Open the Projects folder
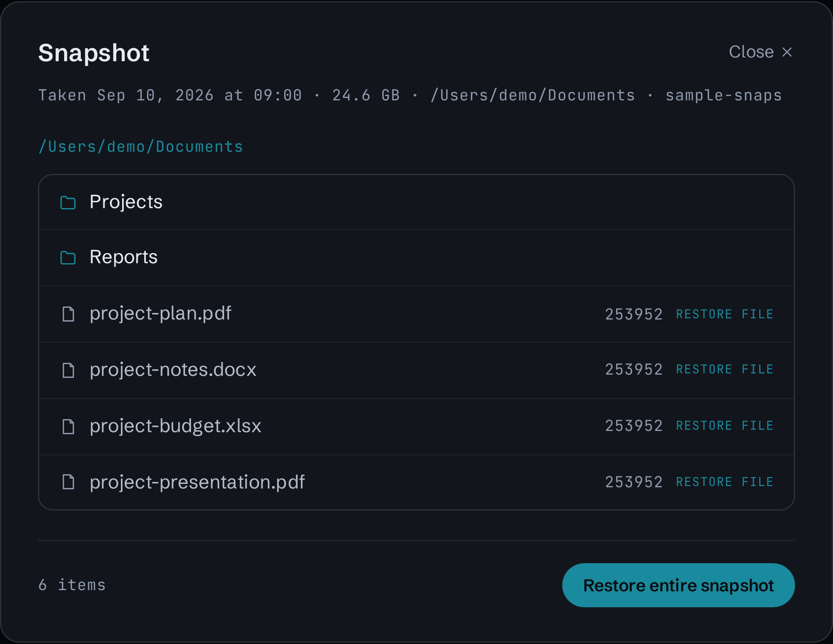833x644 pixels. 416,202
